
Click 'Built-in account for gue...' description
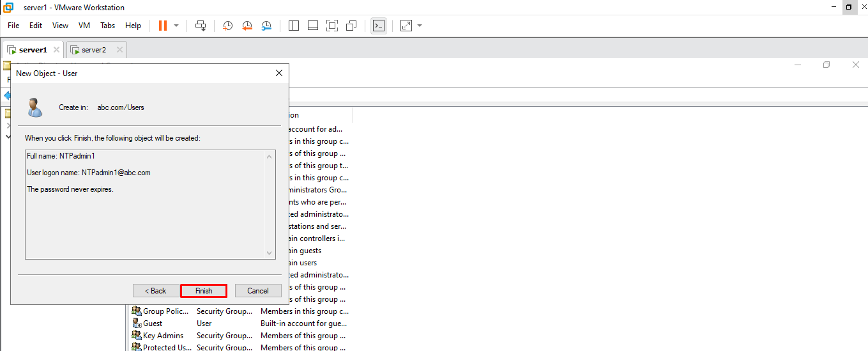303,324
